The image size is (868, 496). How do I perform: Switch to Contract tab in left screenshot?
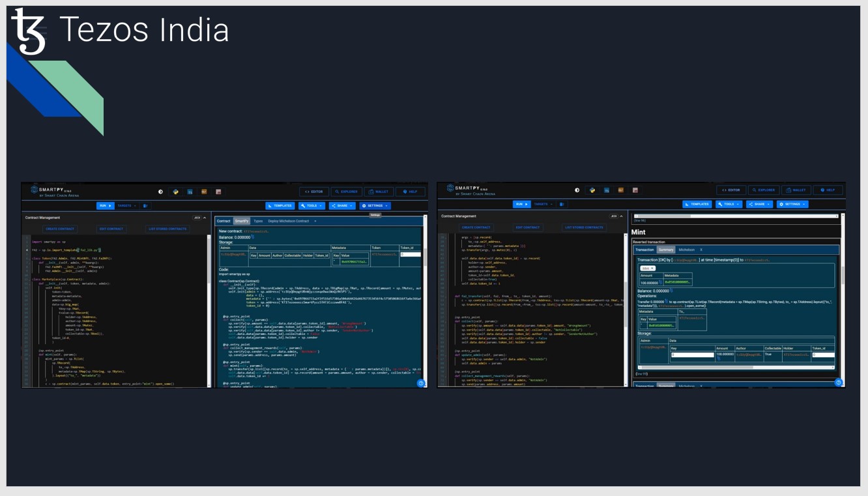(x=224, y=221)
